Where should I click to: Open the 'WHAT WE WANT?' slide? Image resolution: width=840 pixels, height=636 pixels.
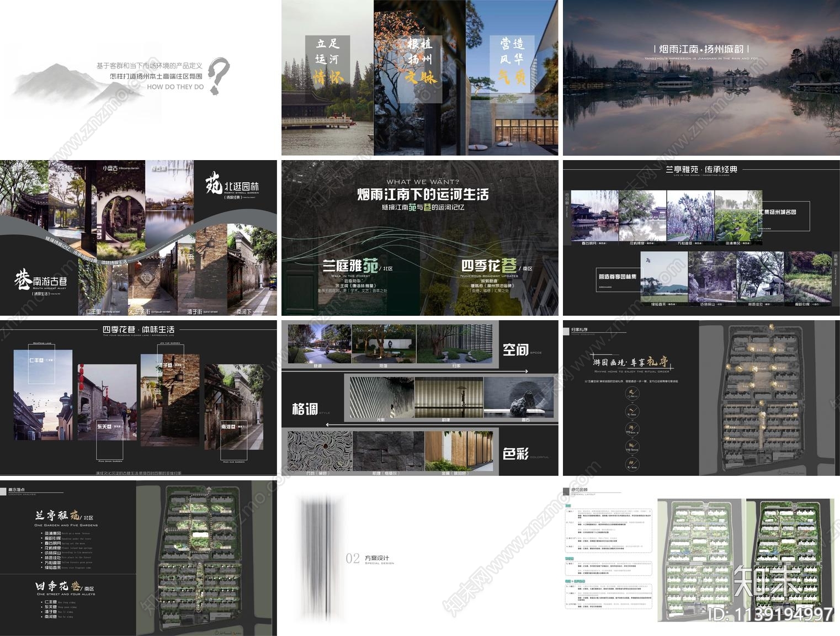coord(420,238)
